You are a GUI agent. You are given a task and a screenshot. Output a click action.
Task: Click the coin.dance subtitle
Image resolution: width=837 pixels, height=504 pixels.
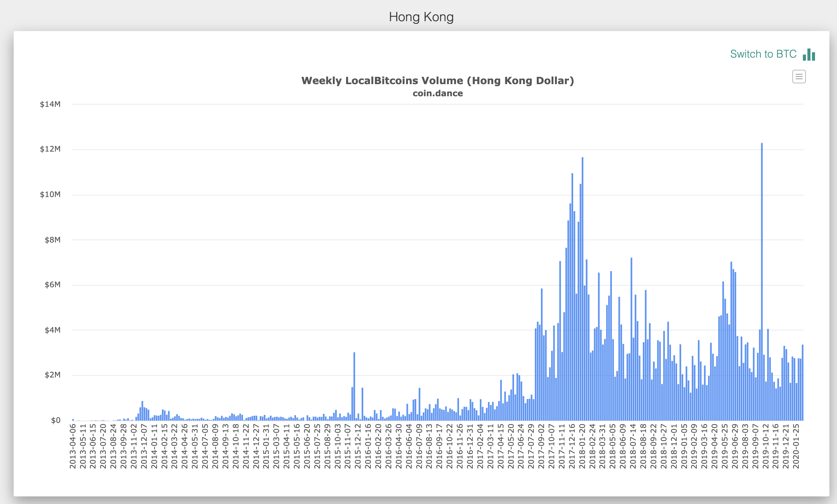click(x=437, y=94)
